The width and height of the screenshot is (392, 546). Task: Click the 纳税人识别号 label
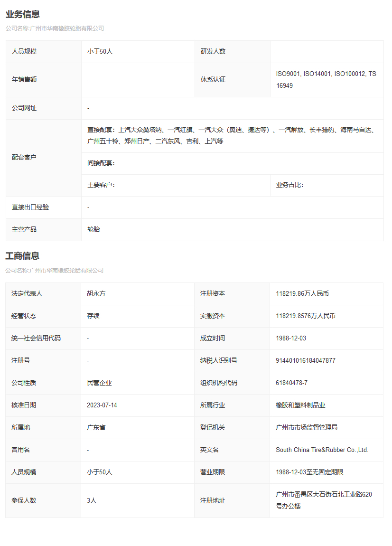point(219,360)
